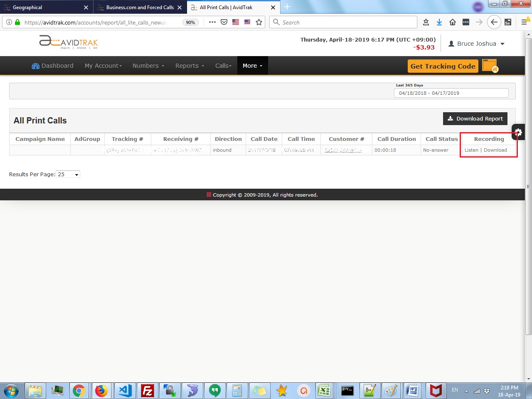Screen dimensions: 532x399
Task: Open the date range field
Action: [451, 93]
